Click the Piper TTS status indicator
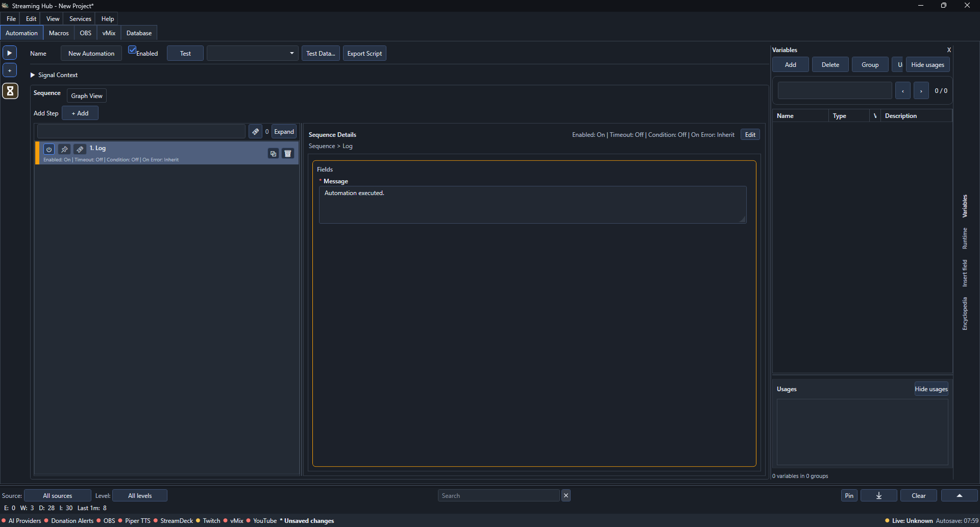This screenshot has height=527, width=980. click(134, 521)
